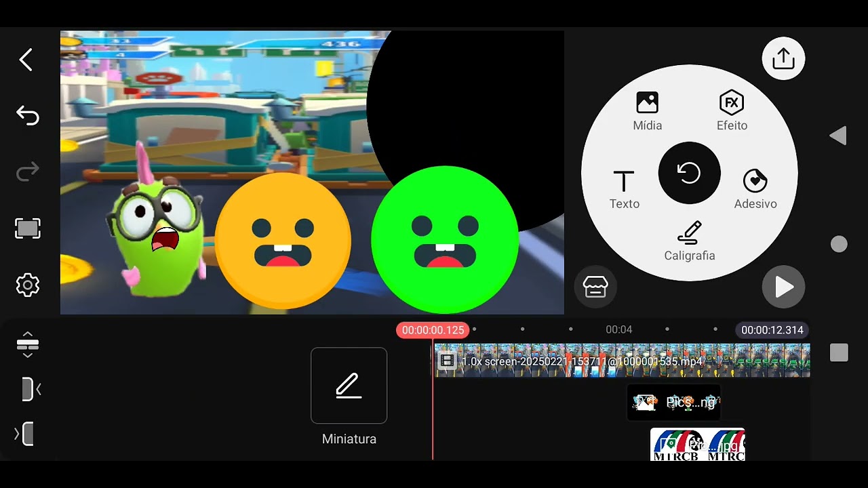Jump to the timeline end

[x=24, y=434]
